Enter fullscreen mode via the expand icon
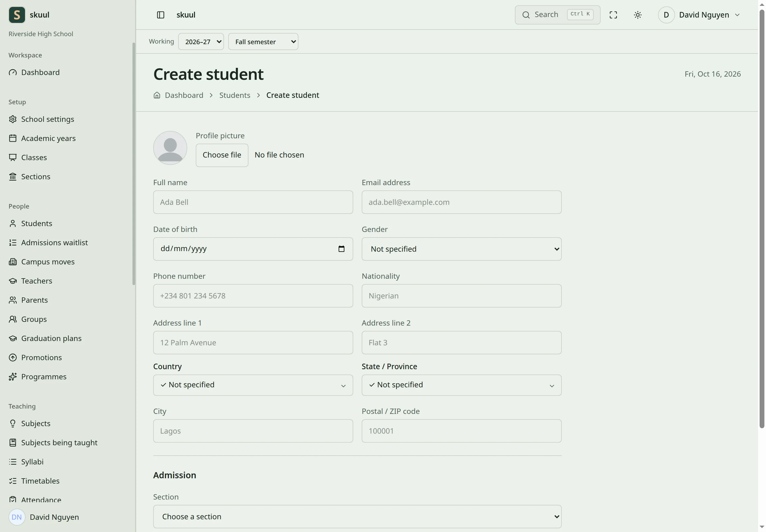The width and height of the screenshot is (766, 532). (613, 15)
